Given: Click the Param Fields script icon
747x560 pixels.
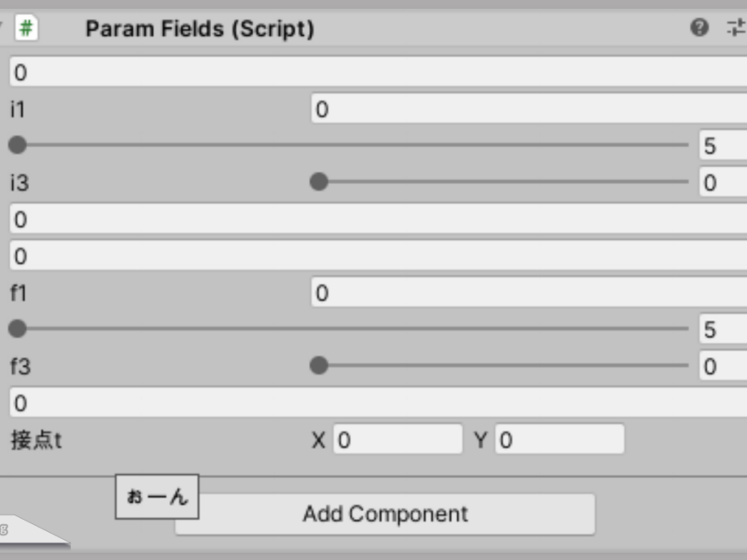Looking at the screenshot, I should [26, 28].
